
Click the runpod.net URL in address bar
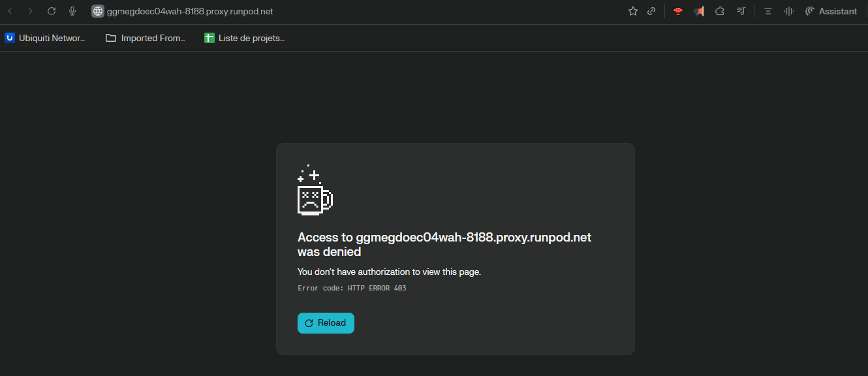click(x=190, y=11)
